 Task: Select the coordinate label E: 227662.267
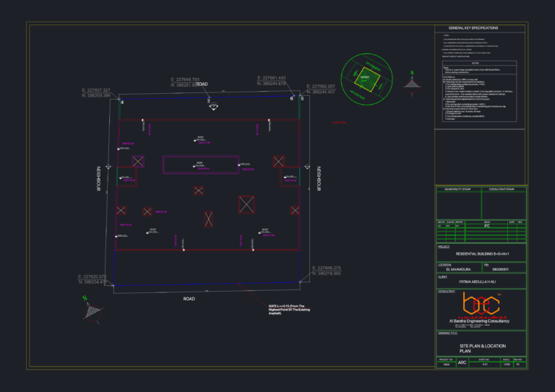click(x=321, y=86)
